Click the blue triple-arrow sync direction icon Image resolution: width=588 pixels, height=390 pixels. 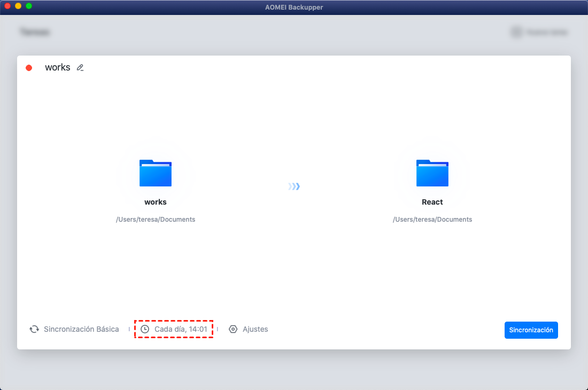(294, 186)
